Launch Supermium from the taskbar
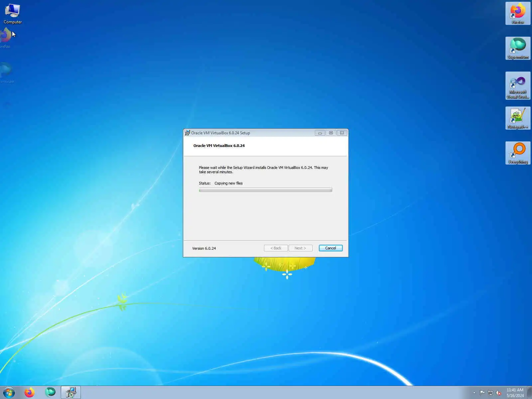The width and height of the screenshot is (532, 399). tap(50, 393)
